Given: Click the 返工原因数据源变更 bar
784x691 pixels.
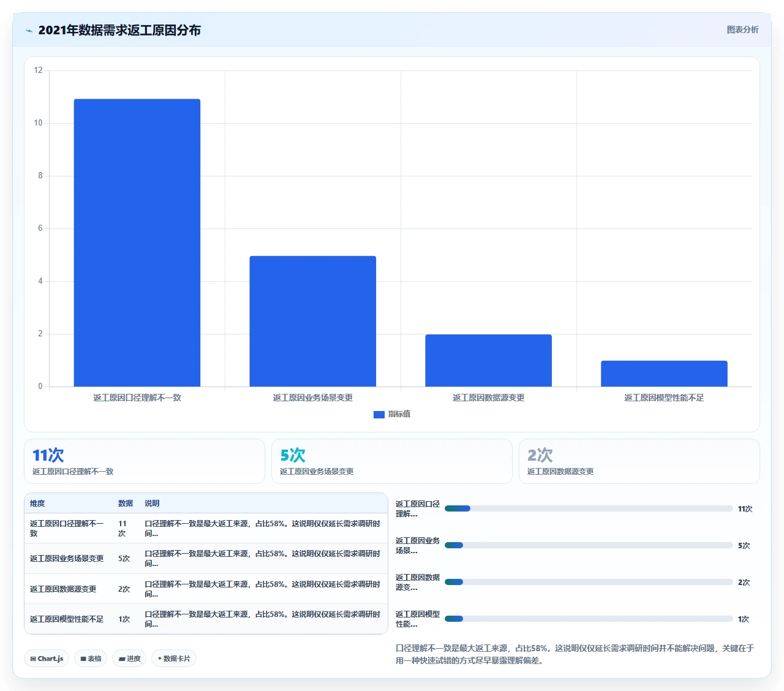Looking at the screenshot, I should (489, 360).
